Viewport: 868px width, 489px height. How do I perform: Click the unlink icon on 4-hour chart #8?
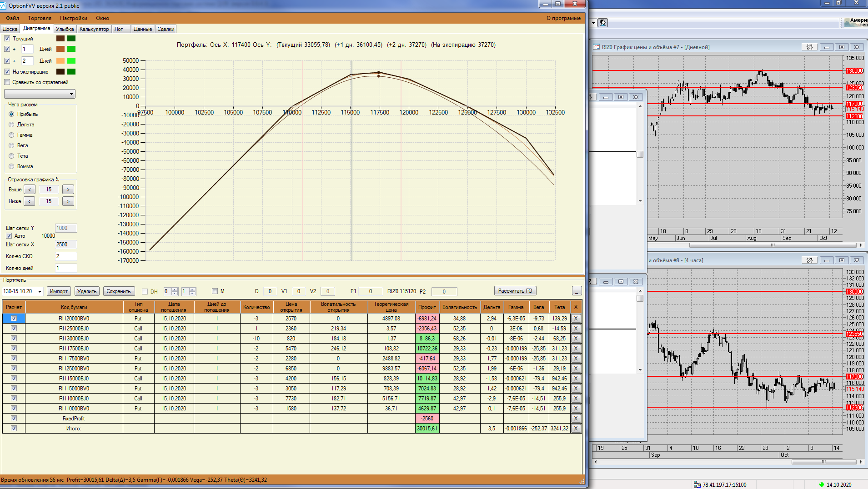pos(809,260)
